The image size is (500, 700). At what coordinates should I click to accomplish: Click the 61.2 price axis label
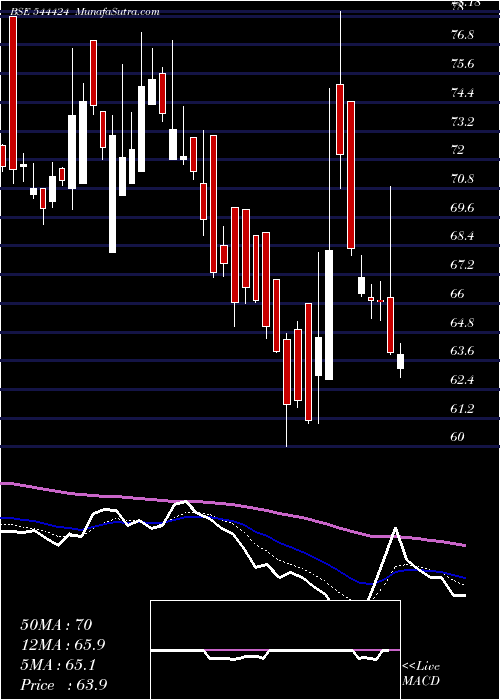(463, 408)
